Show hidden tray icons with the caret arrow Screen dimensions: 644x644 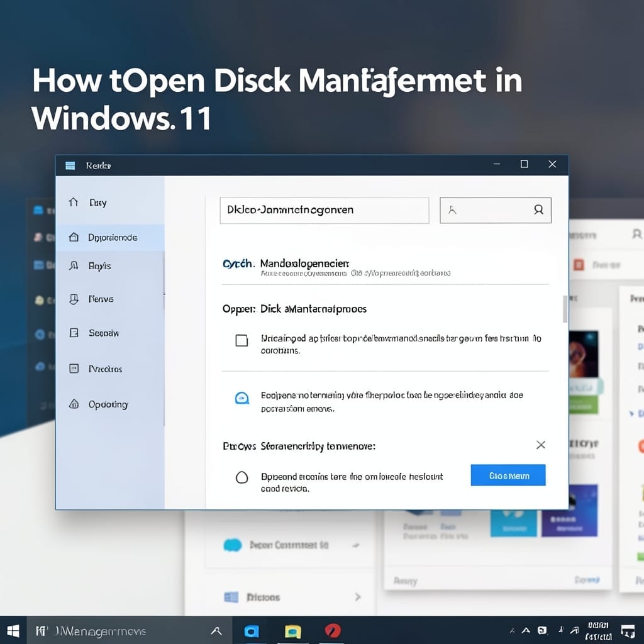pos(526,630)
